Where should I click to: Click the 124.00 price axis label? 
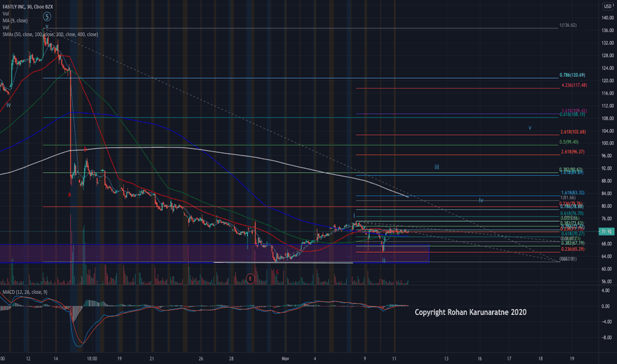[608, 68]
